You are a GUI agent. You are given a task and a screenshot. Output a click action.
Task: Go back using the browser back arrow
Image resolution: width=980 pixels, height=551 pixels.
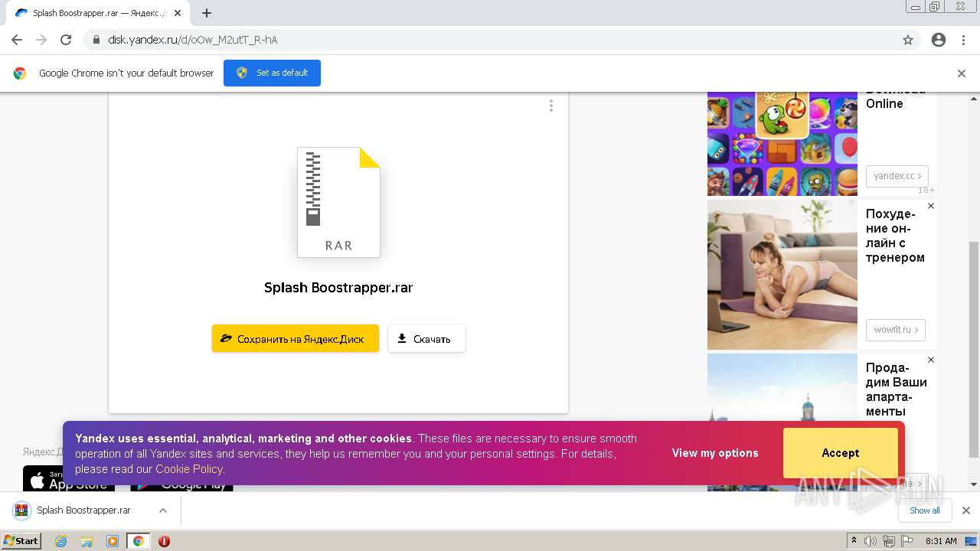click(x=17, y=40)
